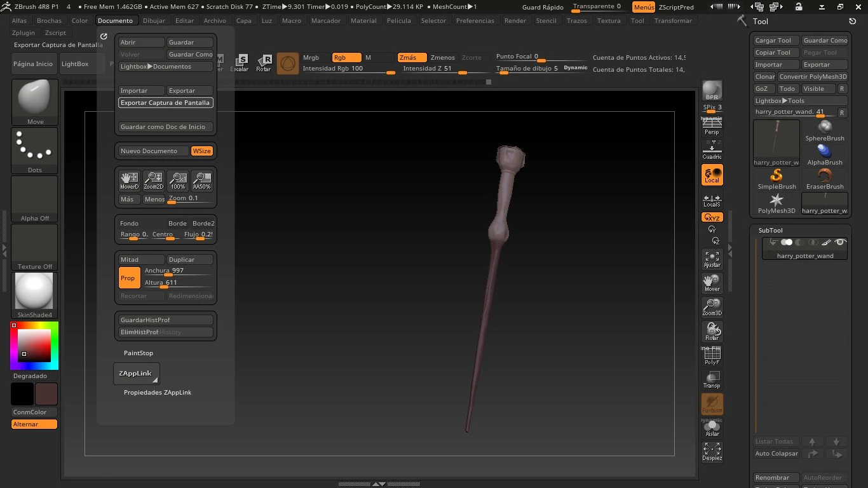Select the Rotar view icon
The height and width of the screenshot is (488, 868).
[x=712, y=332]
